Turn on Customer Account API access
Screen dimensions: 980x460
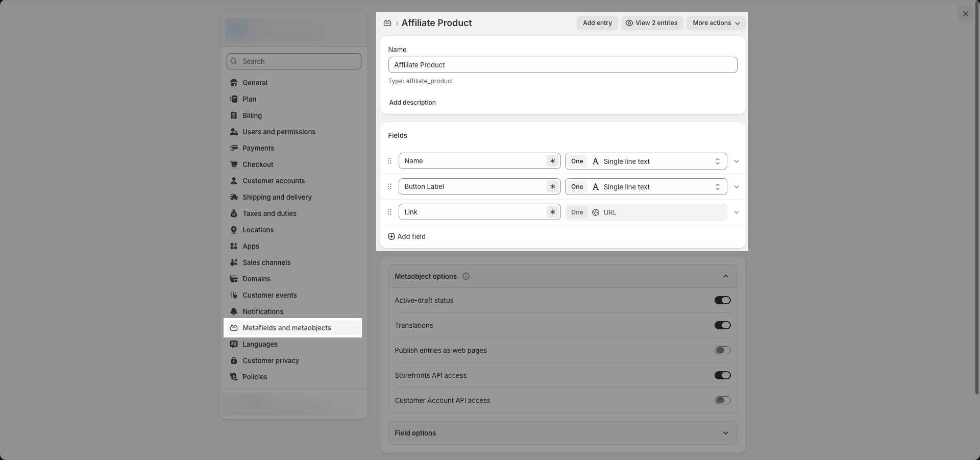coord(722,400)
